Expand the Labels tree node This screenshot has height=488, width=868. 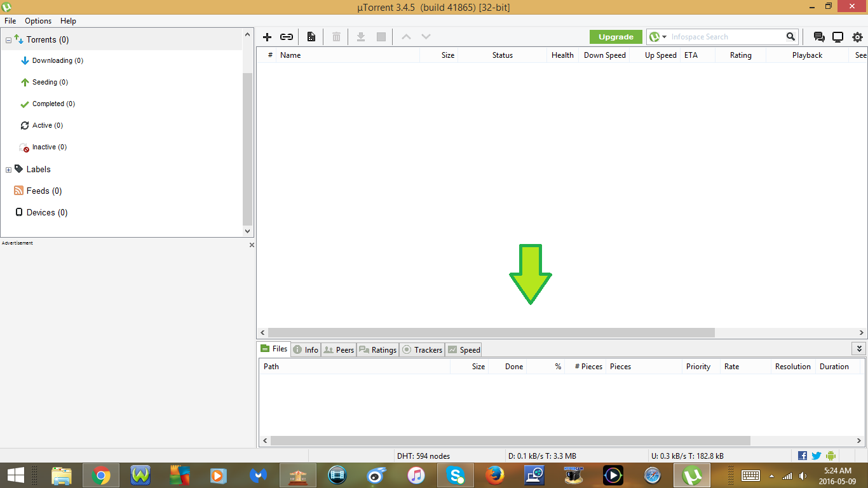pyautogui.click(x=8, y=170)
